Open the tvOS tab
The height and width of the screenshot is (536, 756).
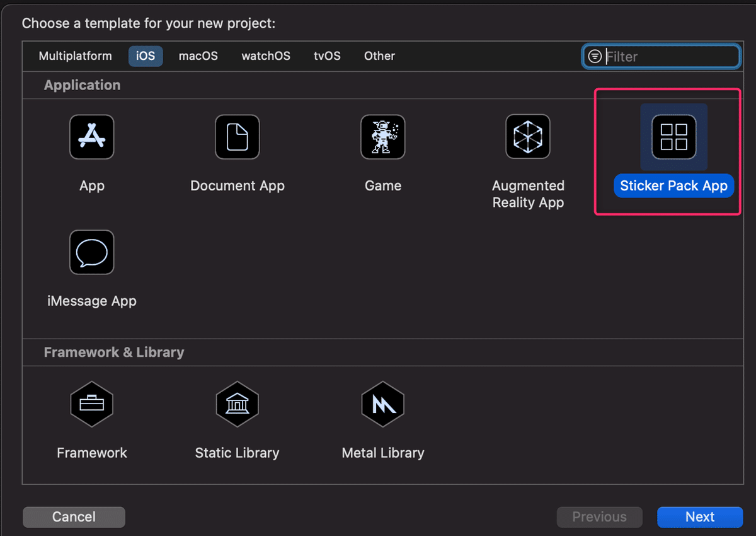tap(327, 55)
